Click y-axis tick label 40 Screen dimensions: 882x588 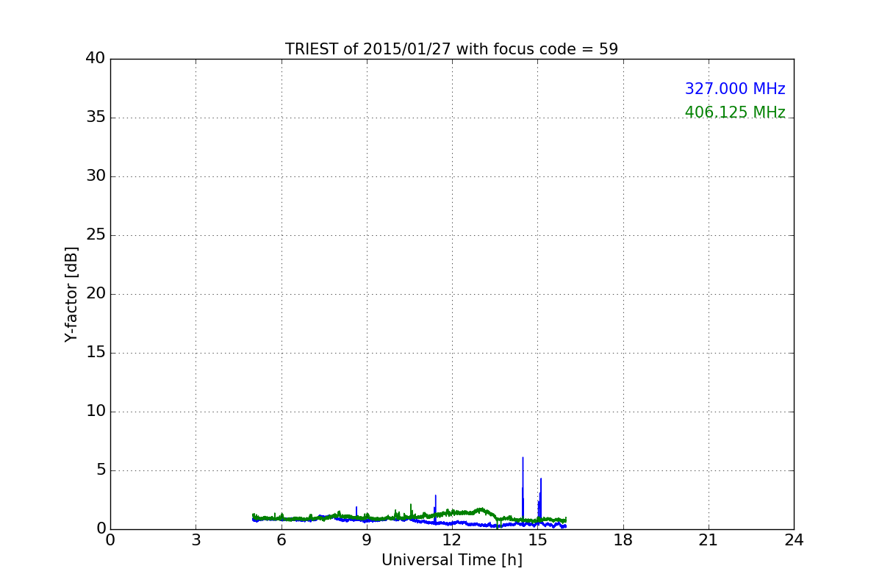(x=96, y=59)
